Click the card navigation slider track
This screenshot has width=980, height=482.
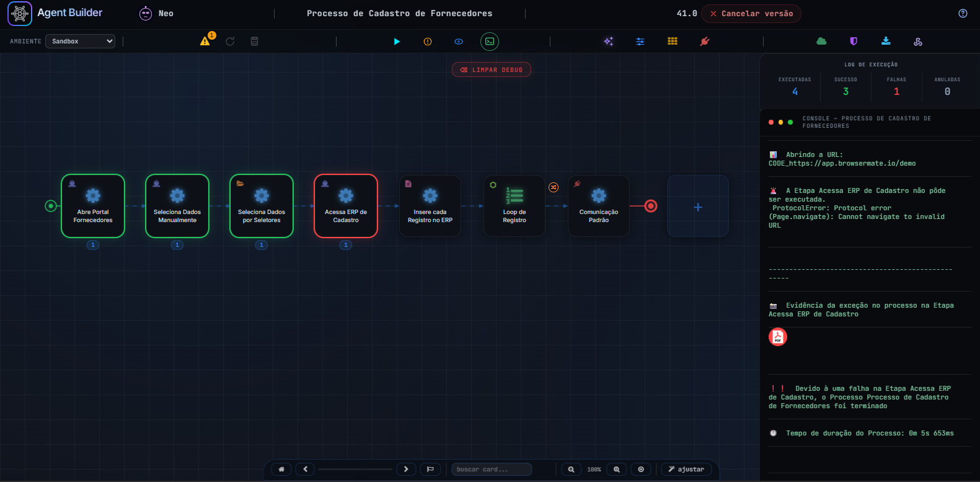[x=355, y=470]
